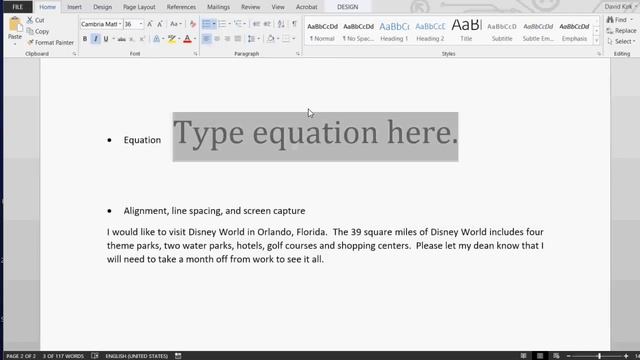Decrease paragraph indent
This screenshot has height=360, width=640.
[x=256, y=24]
